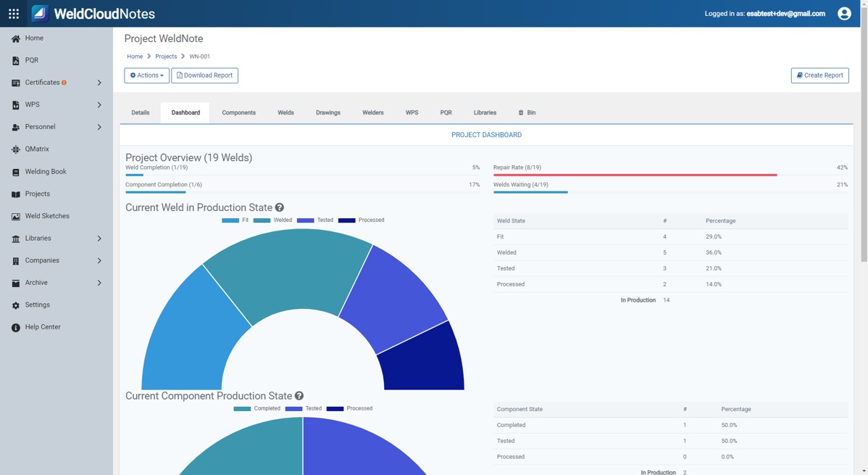Screen dimensions: 868x475
Task: Expand the Certificates sidebar submenu
Action: point(99,83)
